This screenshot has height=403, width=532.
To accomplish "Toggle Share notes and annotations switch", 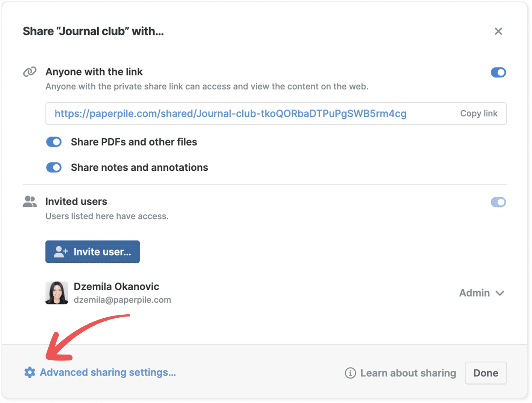I will click(54, 167).
